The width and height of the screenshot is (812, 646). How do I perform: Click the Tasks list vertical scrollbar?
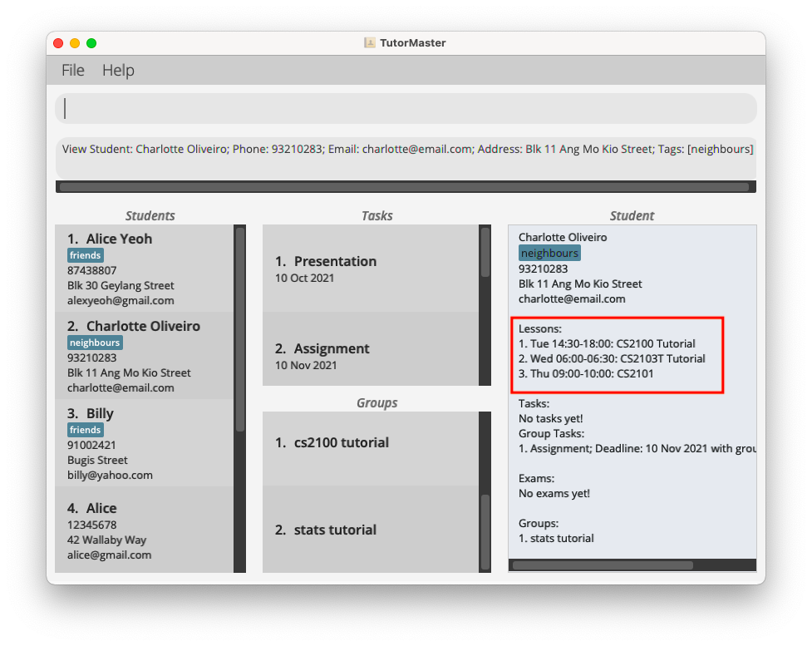485,253
